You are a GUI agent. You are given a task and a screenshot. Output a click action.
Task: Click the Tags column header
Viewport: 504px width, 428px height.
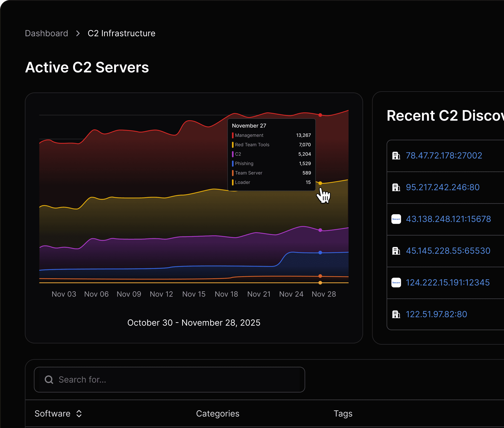click(x=343, y=414)
